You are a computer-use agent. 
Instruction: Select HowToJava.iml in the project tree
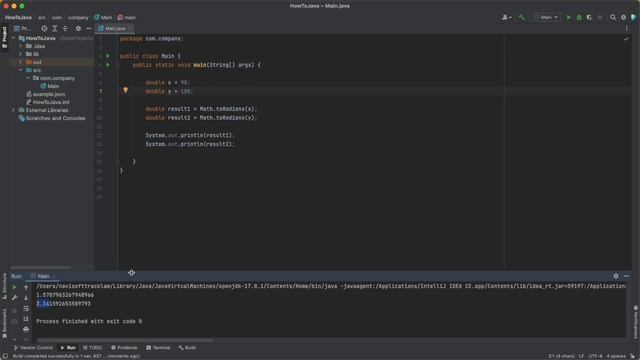(x=48, y=102)
